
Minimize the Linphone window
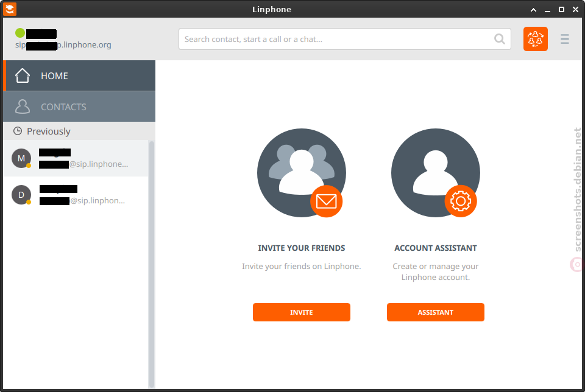(547, 10)
